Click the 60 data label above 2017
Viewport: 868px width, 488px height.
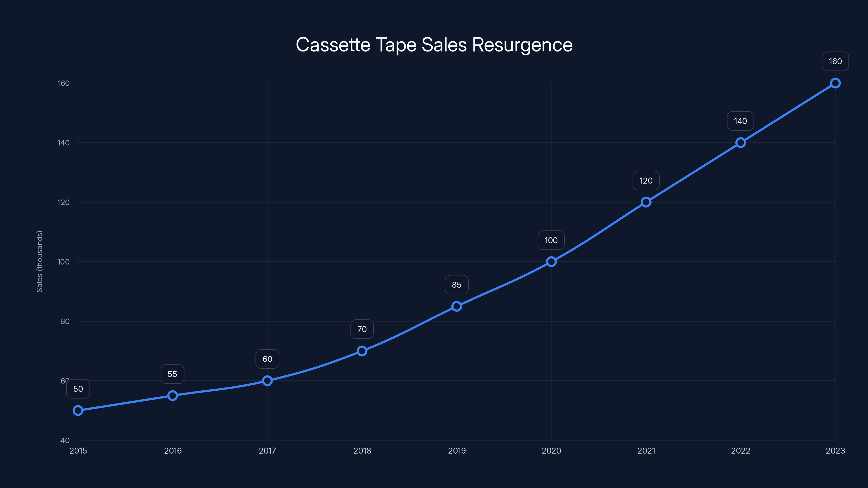267,359
